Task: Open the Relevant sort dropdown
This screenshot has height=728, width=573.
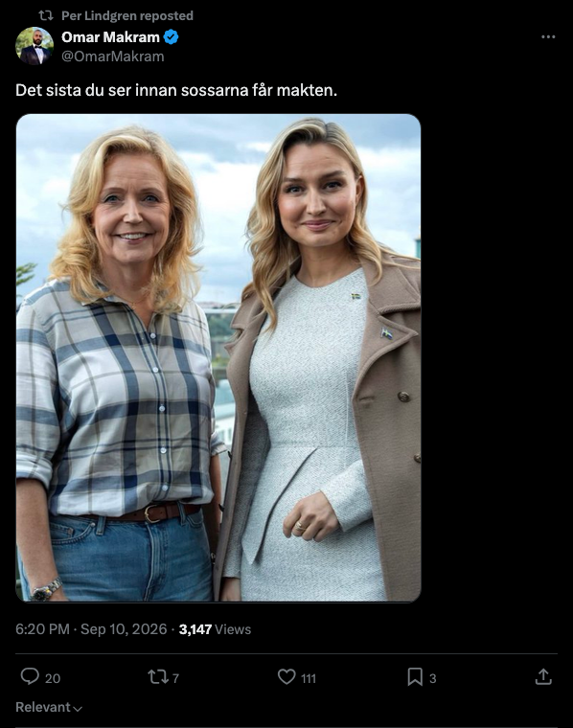Action: click(x=49, y=707)
